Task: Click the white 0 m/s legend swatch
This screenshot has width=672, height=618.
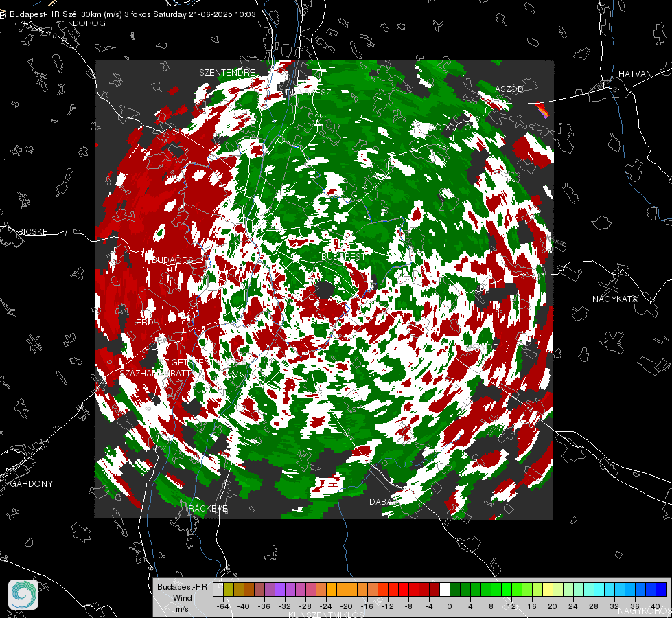Action: (x=445, y=590)
